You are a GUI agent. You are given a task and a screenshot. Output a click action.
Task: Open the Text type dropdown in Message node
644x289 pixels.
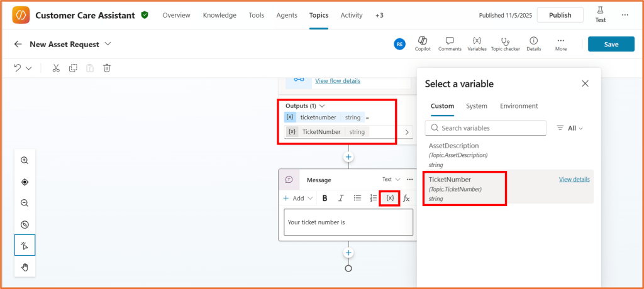click(391, 180)
